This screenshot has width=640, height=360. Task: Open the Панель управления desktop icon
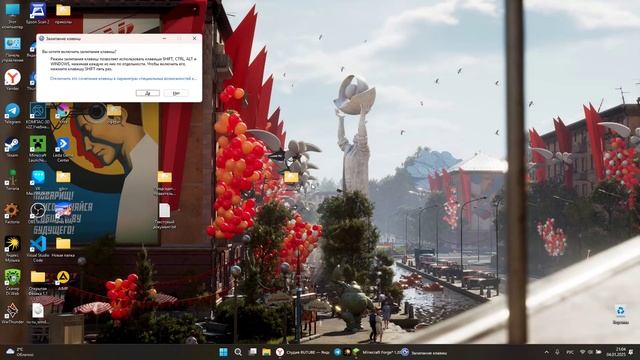[x=12, y=49]
